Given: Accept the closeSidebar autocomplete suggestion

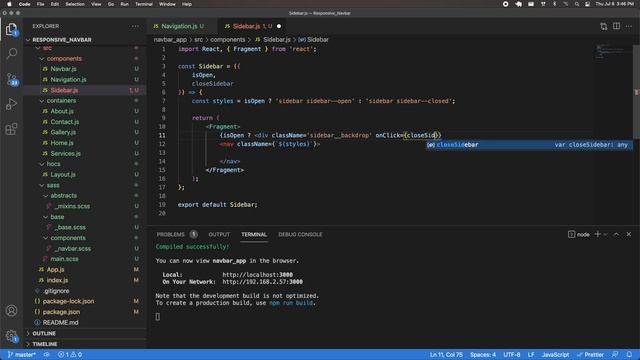Looking at the screenshot, I should pos(529,145).
